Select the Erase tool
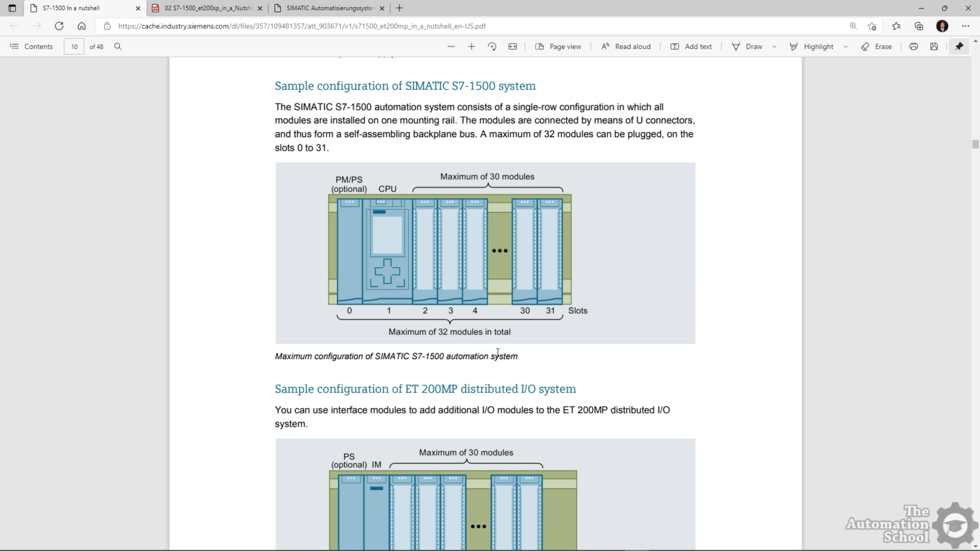Image resolution: width=980 pixels, height=551 pixels. point(877,46)
